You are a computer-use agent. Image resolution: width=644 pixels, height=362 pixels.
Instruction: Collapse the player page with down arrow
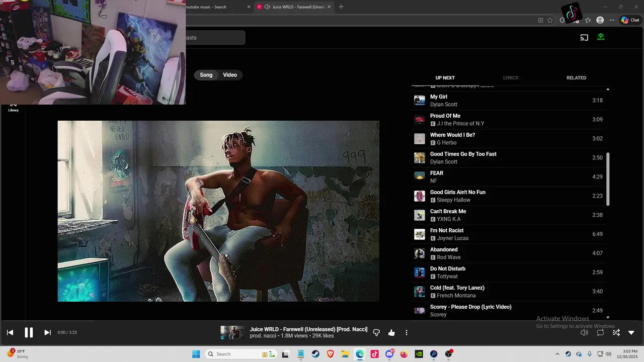(x=631, y=332)
